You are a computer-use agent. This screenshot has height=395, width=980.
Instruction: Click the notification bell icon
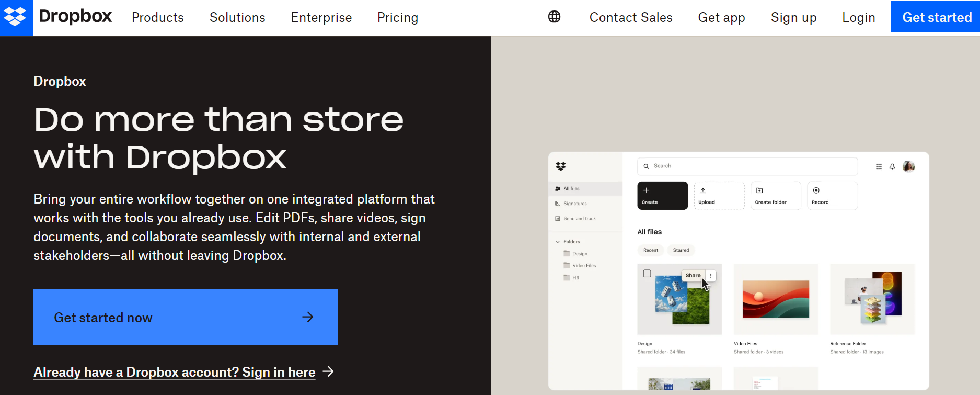point(892,166)
